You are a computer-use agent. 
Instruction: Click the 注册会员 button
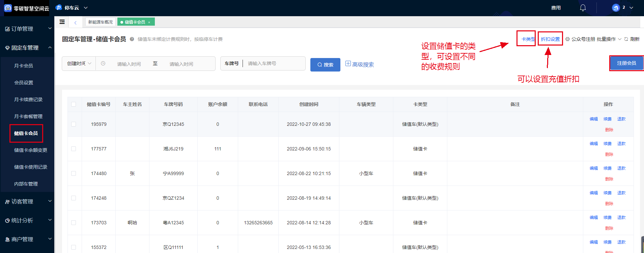626,63
